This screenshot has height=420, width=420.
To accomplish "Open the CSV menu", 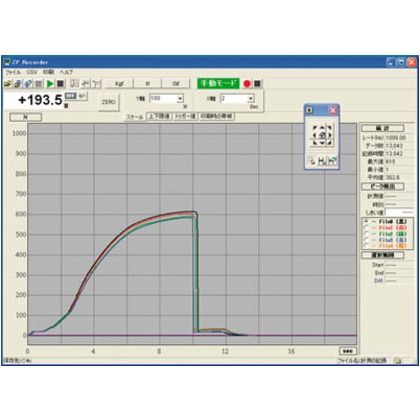I will 32,72.
